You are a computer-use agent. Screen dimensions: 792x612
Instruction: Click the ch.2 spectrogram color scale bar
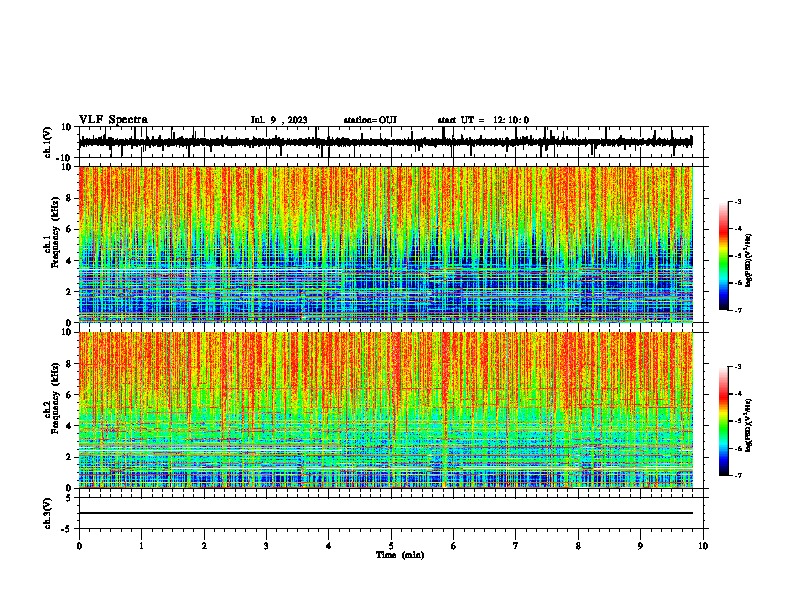tap(724, 421)
